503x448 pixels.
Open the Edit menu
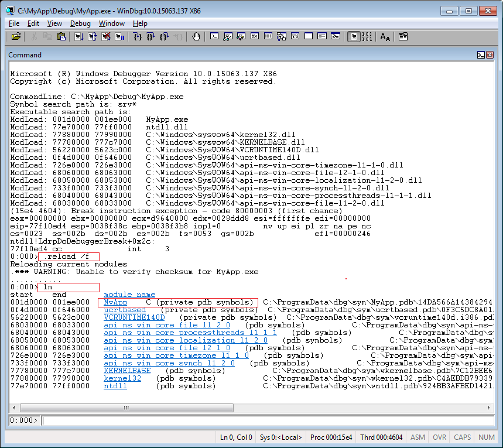click(x=33, y=23)
